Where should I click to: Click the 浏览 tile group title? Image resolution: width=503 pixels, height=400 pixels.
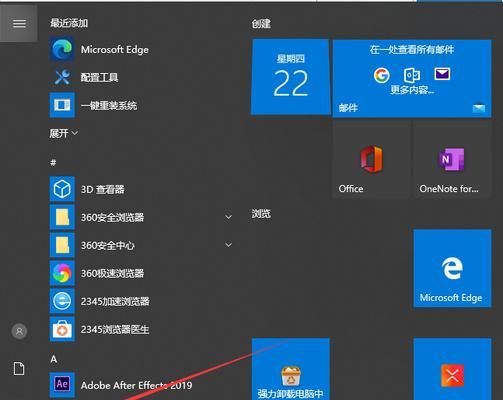pyautogui.click(x=261, y=214)
